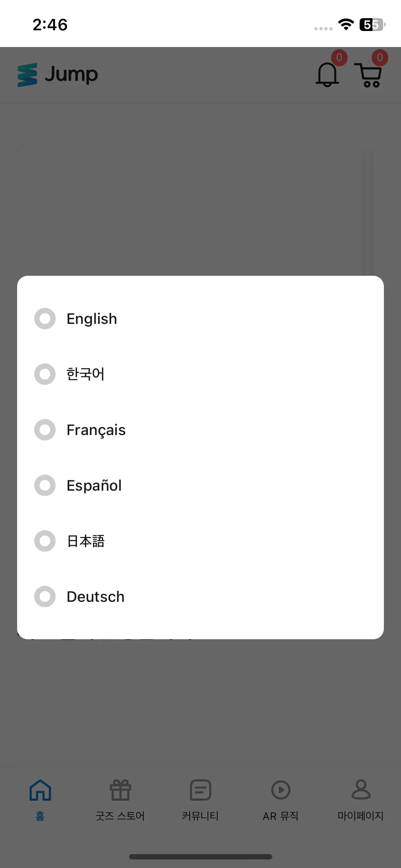Open the goods store gift icon
Image resolution: width=401 pixels, height=868 pixels.
120,790
